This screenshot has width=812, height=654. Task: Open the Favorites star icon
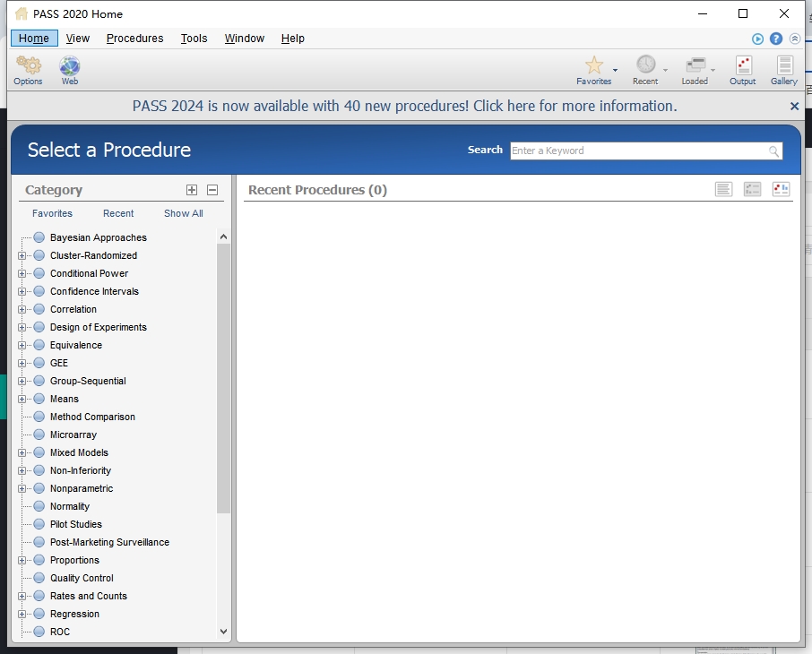click(593, 65)
